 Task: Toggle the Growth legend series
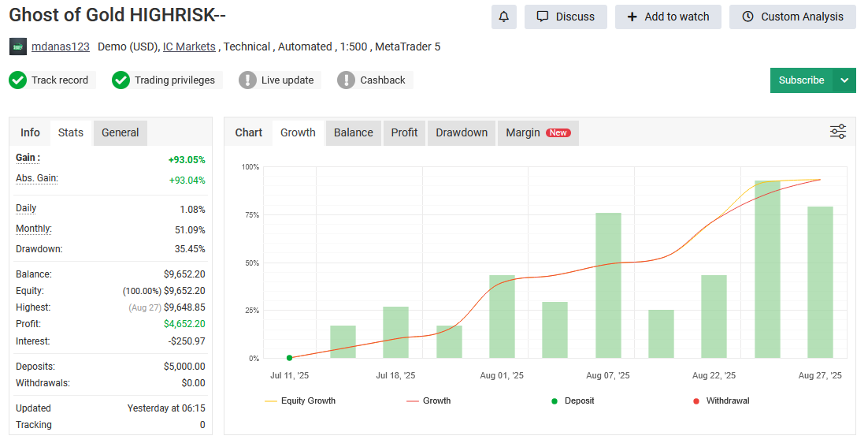pos(428,401)
